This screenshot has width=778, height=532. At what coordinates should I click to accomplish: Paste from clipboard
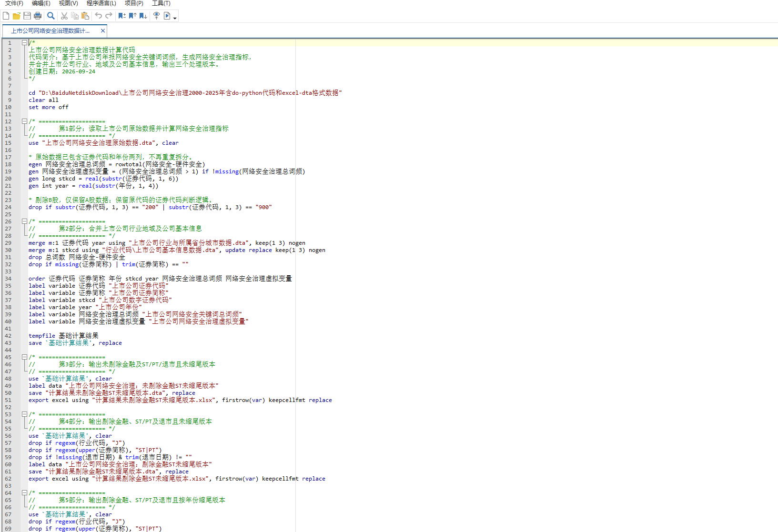[85, 16]
